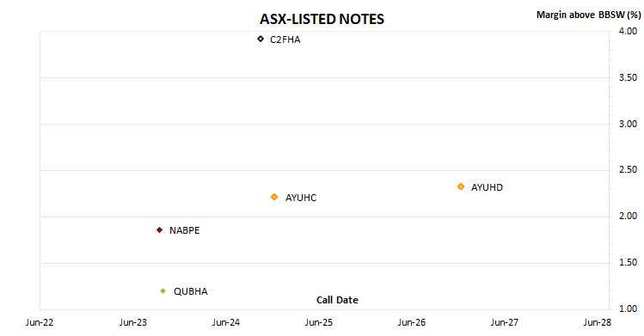The width and height of the screenshot is (644, 336).
Task: Select the Jun-27 x-axis label
Action: [x=505, y=322]
